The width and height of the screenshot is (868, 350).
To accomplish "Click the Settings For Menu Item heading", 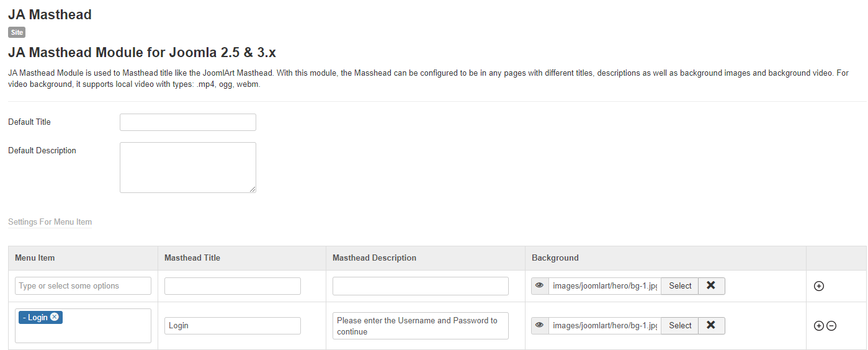I will [50, 222].
